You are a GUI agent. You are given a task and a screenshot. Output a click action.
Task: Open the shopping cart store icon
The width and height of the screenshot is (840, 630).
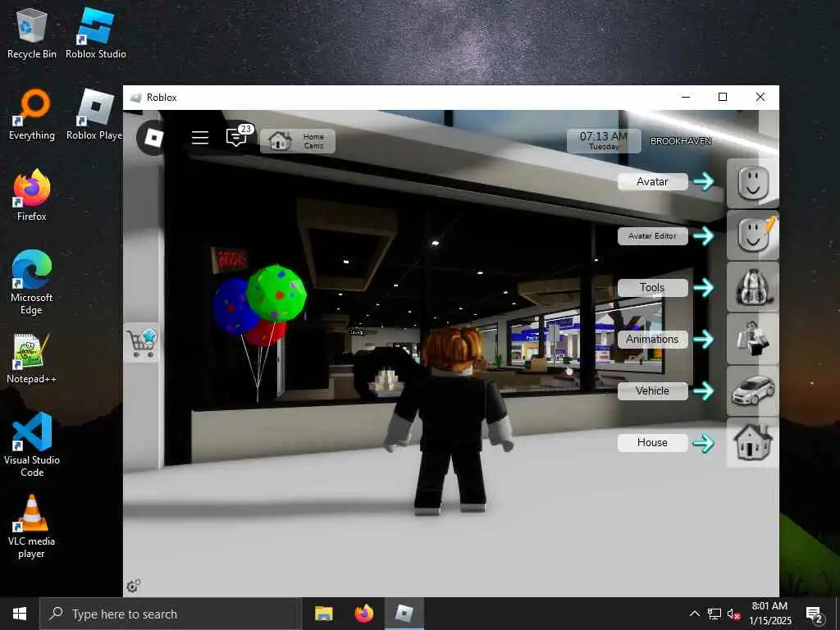[142, 343]
